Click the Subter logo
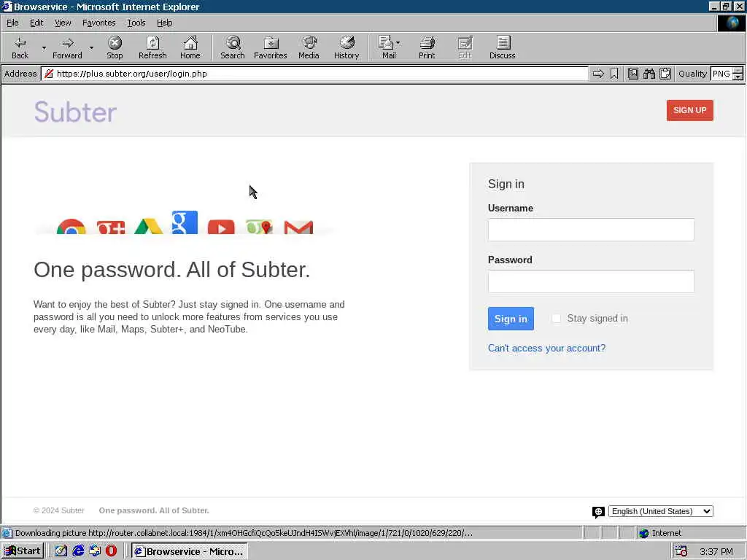The image size is (747, 560). (75, 112)
